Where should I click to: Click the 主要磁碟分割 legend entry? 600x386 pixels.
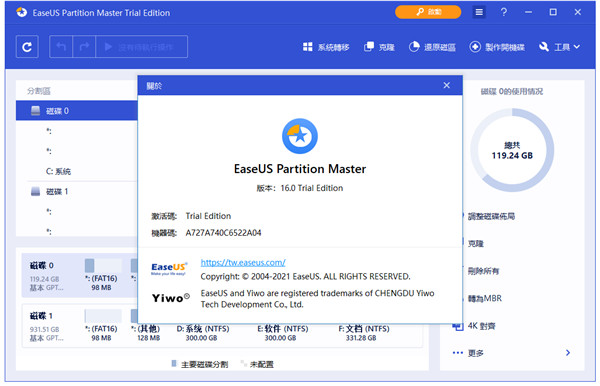[x=200, y=364]
